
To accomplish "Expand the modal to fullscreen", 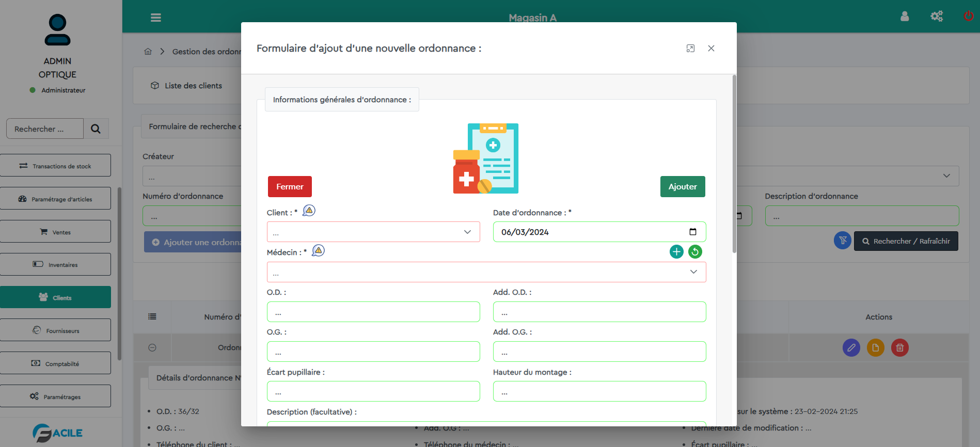I will [x=690, y=49].
